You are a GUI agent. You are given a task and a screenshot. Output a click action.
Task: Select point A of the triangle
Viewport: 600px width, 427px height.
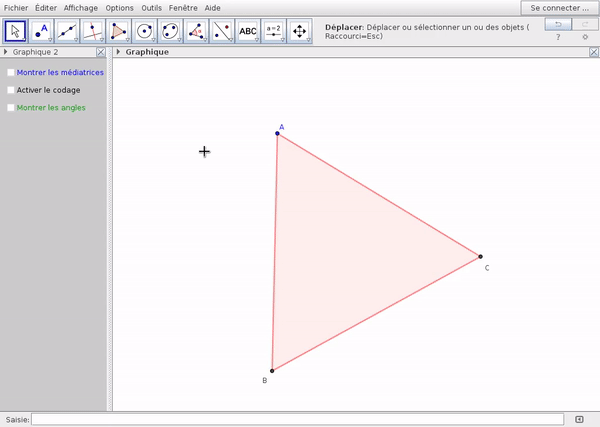coord(277,134)
